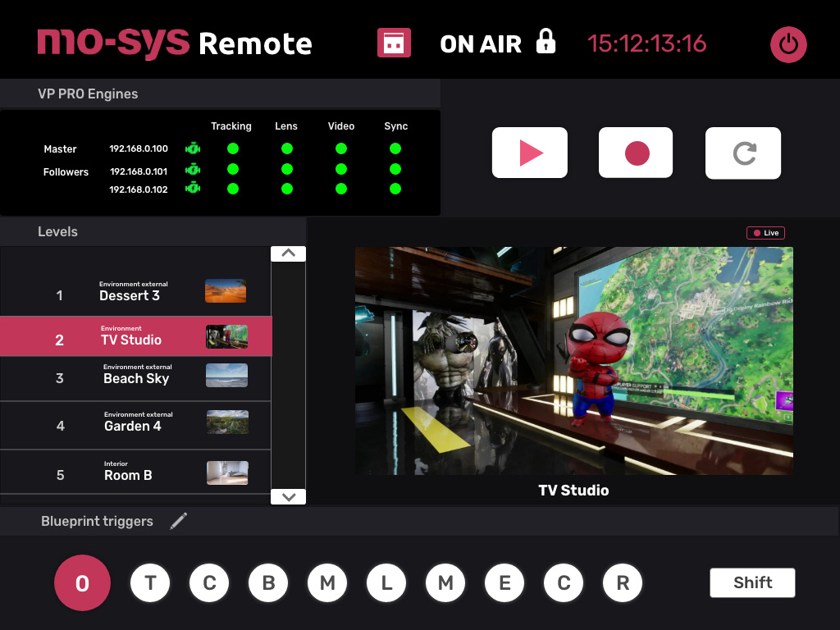Image resolution: width=840 pixels, height=630 pixels.
Task: Click the Record button
Action: [x=636, y=153]
